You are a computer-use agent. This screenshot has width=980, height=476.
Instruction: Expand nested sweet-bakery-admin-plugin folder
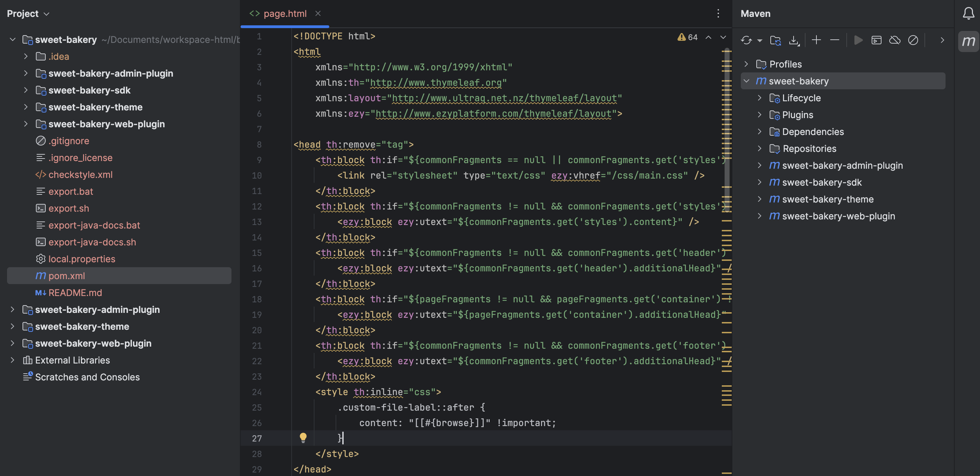pos(25,73)
